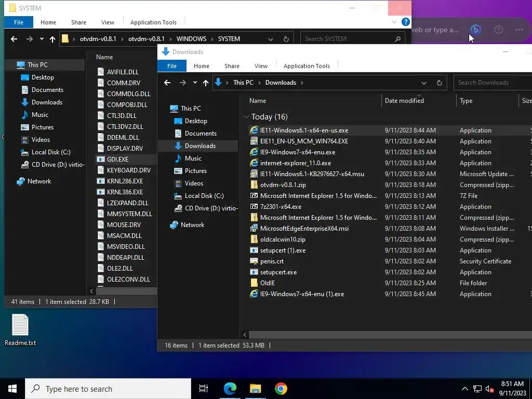Open File tab in Downloads window
The image size is (532, 399).
pyautogui.click(x=172, y=66)
